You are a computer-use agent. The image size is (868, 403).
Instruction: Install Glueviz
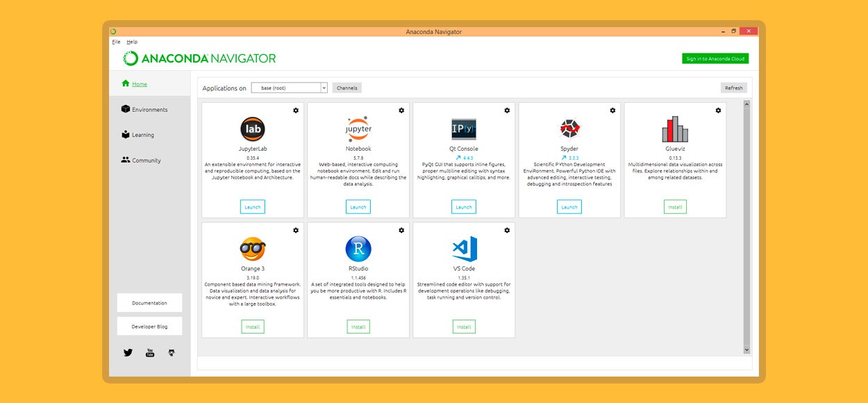point(675,207)
